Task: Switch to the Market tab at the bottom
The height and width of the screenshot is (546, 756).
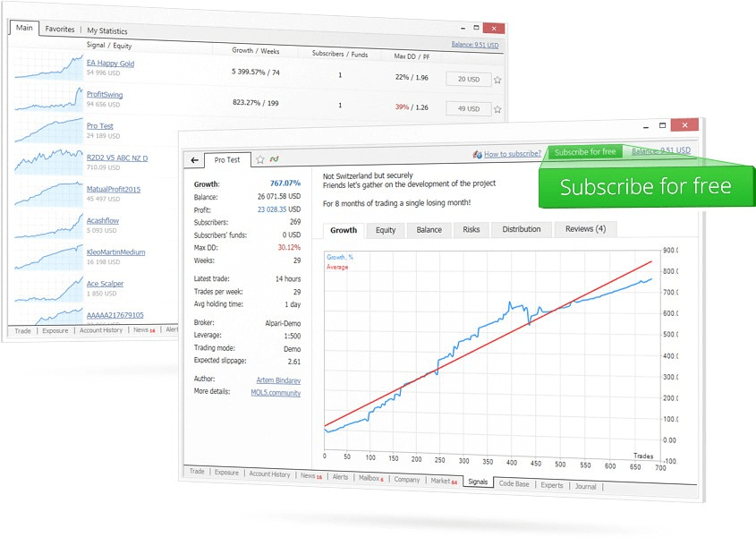Action: [x=440, y=480]
